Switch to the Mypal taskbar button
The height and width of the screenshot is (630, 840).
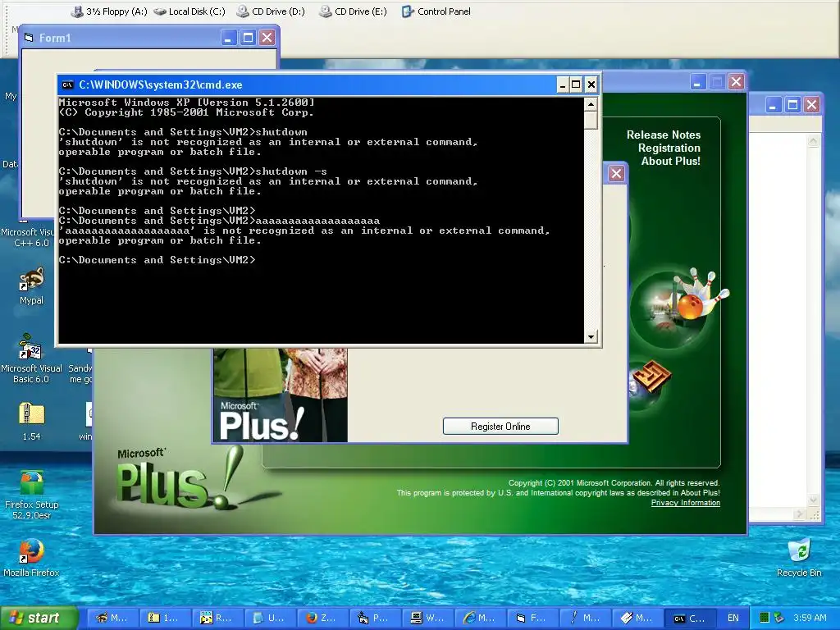pos(112,618)
